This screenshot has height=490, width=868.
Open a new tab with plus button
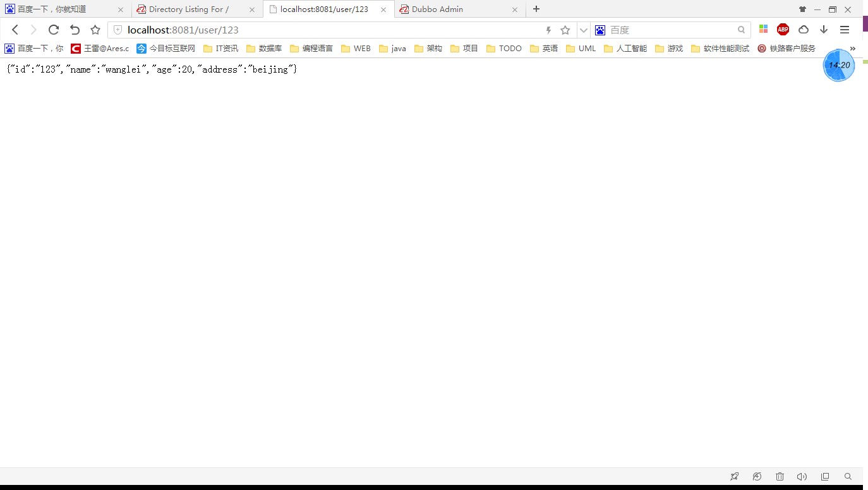tap(536, 9)
